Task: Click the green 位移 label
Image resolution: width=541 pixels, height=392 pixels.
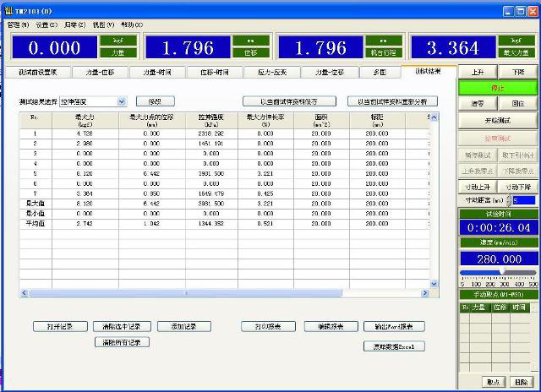Action: click(251, 52)
